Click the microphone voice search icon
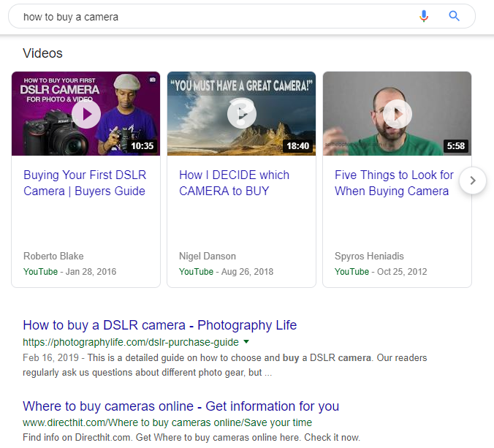494x448 pixels. click(x=424, y=16)
